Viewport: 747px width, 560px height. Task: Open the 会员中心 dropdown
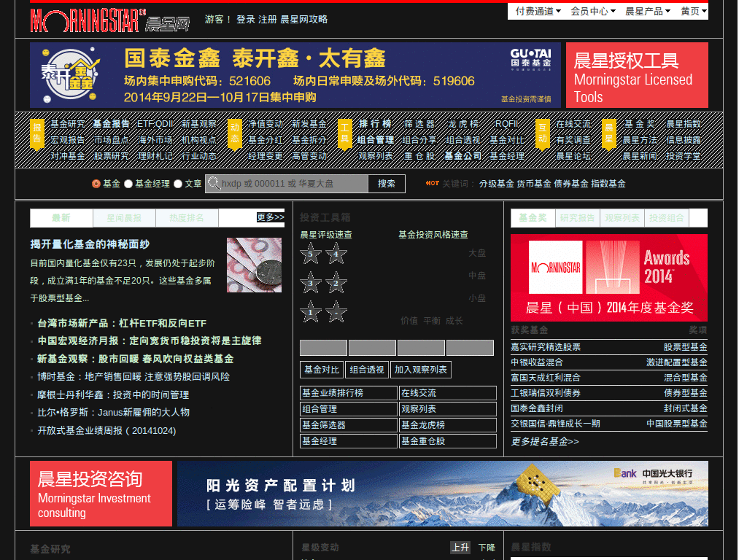593,11
